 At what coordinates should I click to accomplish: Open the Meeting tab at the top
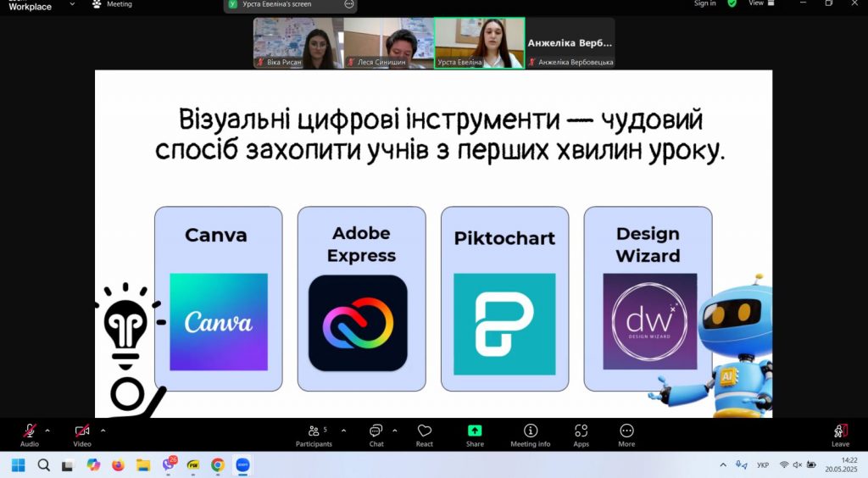112,4
